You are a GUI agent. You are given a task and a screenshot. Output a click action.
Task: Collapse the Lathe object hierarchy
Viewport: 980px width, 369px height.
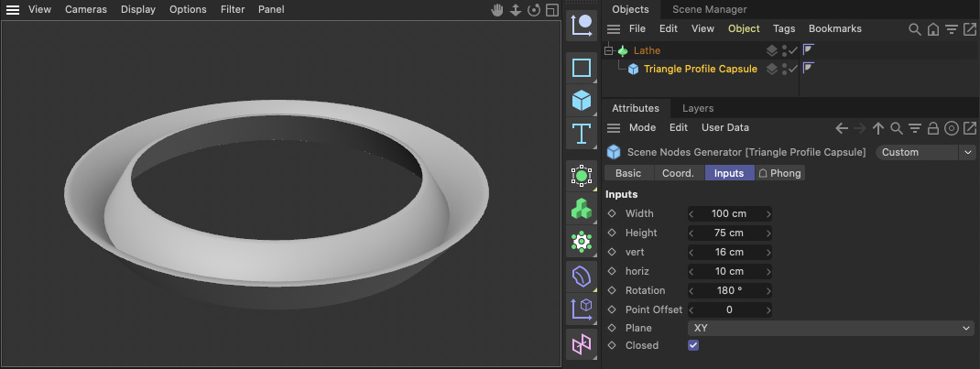click(609, 50)
